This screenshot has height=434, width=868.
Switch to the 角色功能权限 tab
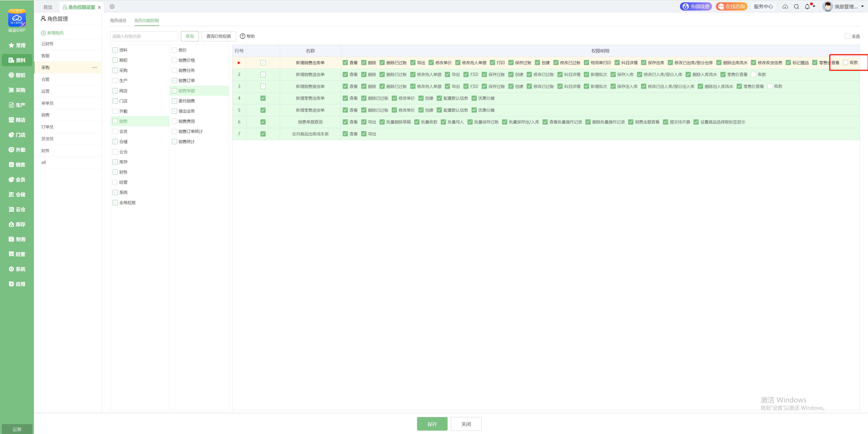[x=146, y=21]
